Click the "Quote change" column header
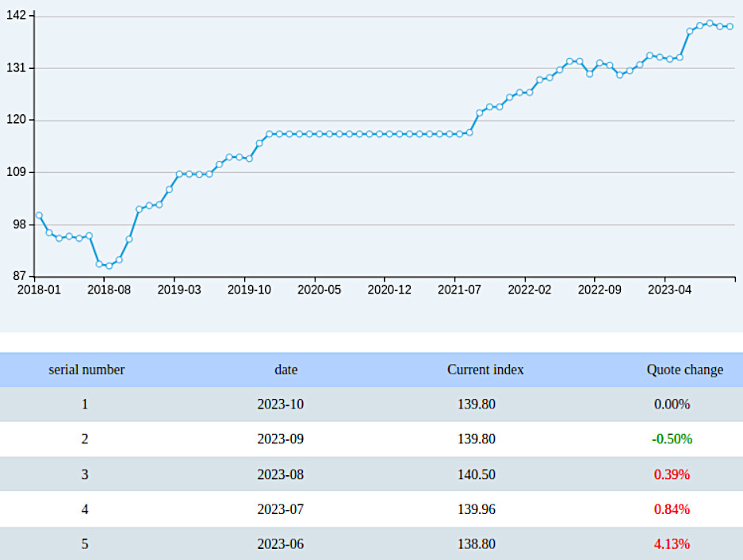 click(684, 370)
